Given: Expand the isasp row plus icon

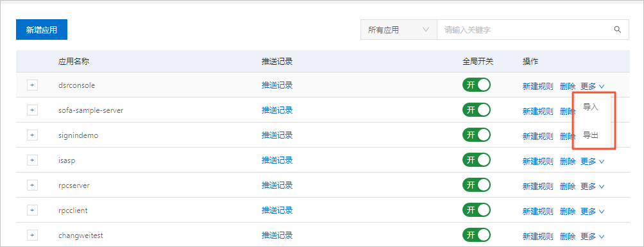Looking at the screenshot, I should pyautogui.click(x=33, y=160).
